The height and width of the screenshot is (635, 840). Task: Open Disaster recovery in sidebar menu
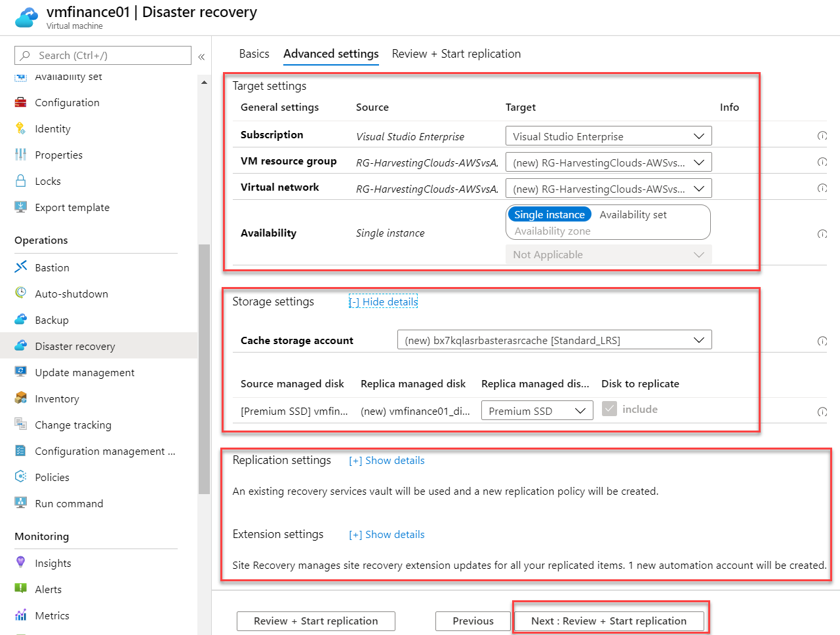point(99,345)
